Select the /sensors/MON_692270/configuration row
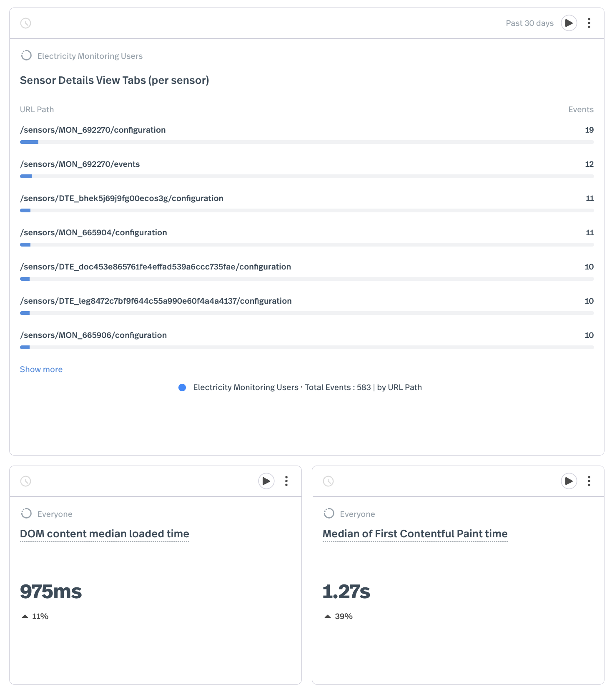Viewport: 612px width, 700px height. (x=307, y=134)
